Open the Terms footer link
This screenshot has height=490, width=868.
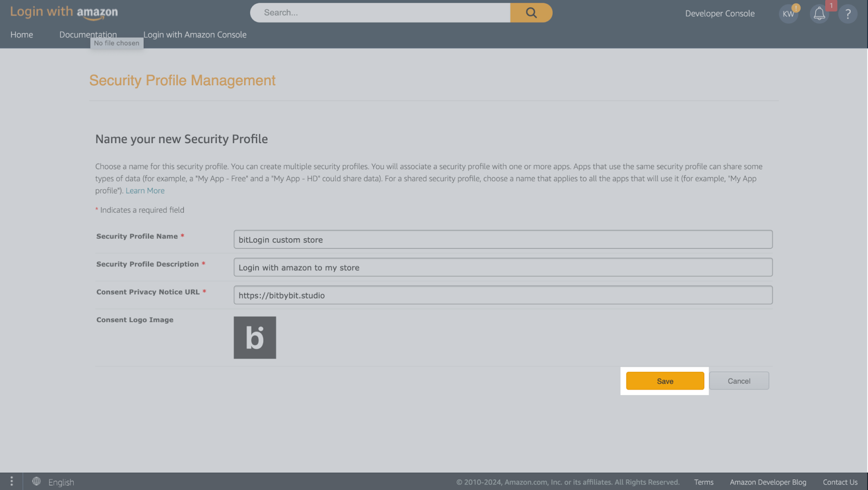(x=704, y=482)
